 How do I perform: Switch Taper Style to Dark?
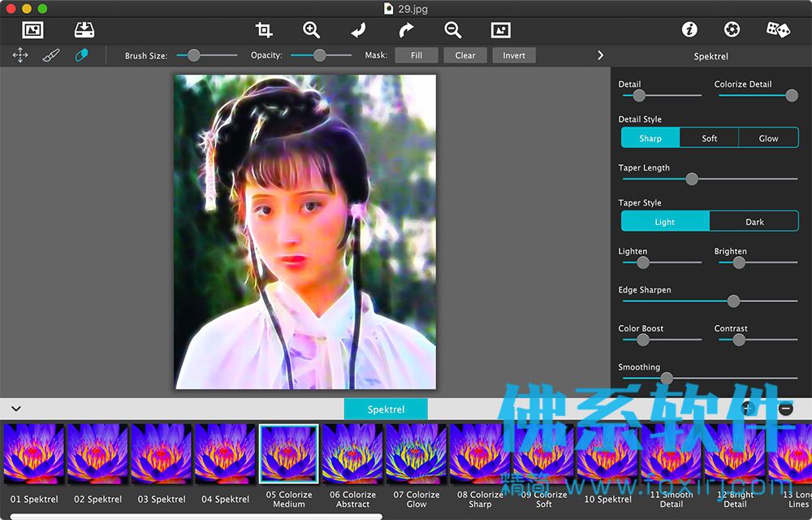pos(754,222)
